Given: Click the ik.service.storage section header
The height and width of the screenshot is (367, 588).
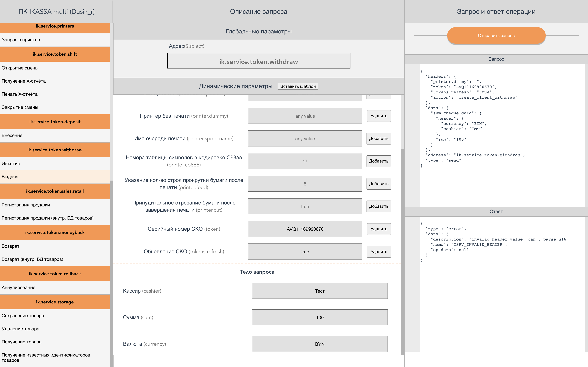Looking at the screenshot, I should point(55,302).
